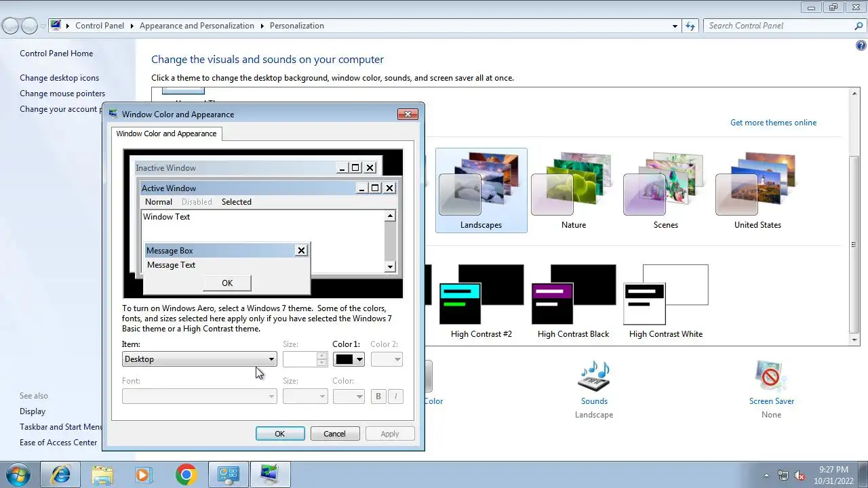Click Change mouse pointers link
This screenshot has width=868, height=488.
point(62,94)
